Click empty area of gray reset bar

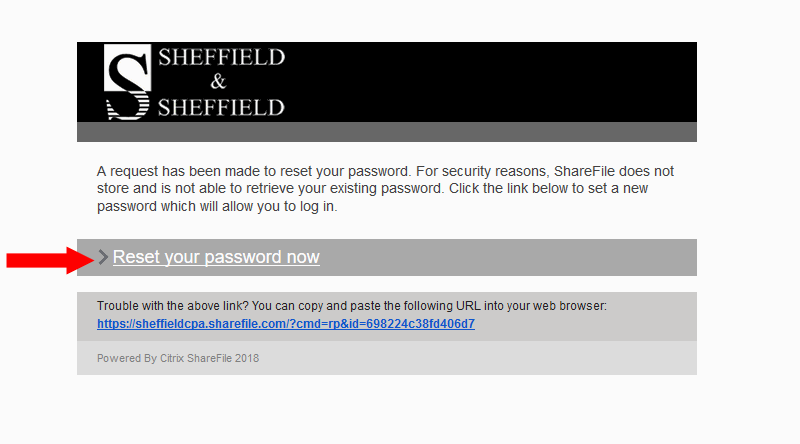508,257
